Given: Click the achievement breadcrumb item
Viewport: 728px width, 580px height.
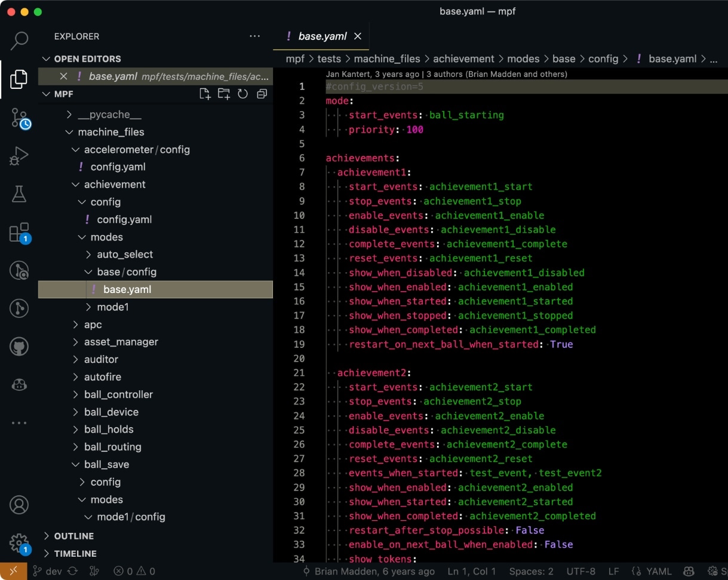Looking at the screenshot, I should coord(463,58).
